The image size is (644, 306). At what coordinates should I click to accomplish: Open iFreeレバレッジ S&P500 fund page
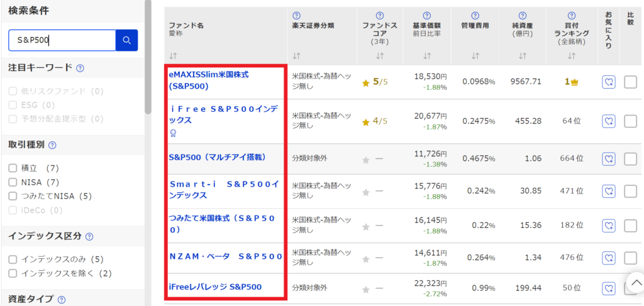pos(215,287)
